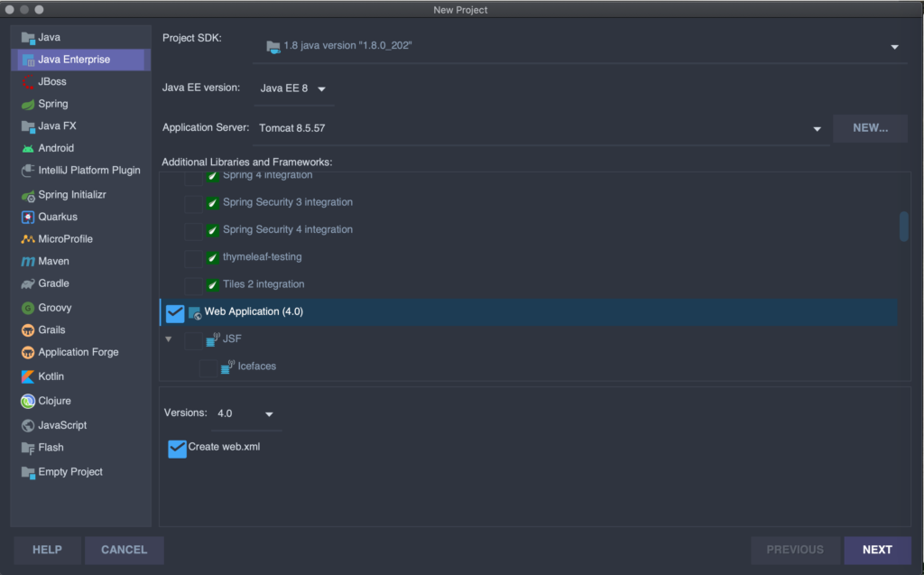
Task: Click the Application Forge icon
Action: click(28, 353)
